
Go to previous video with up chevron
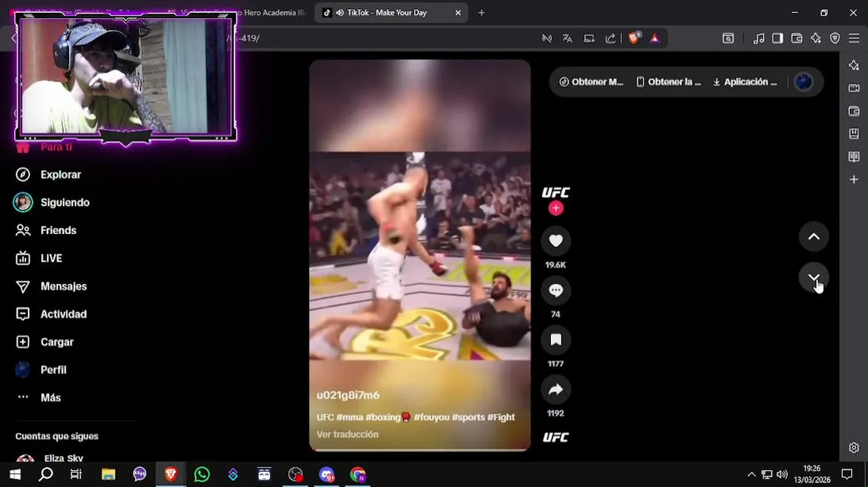[814, 237]
